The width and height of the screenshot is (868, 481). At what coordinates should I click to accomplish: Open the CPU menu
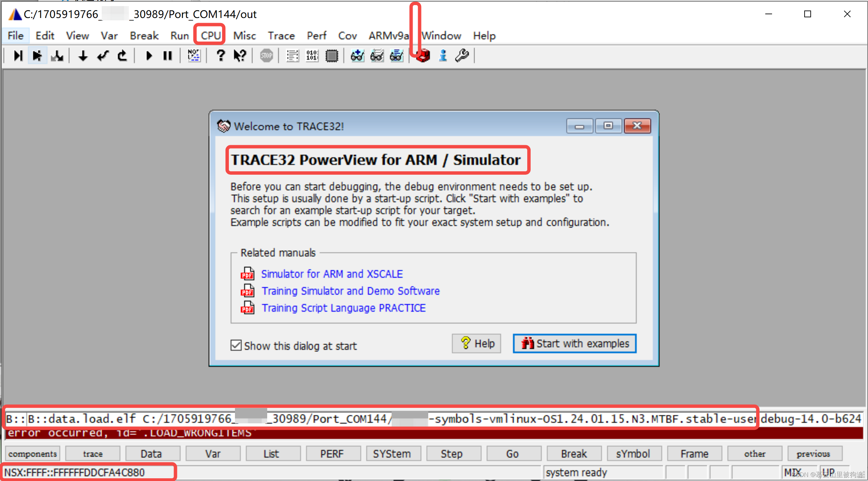(x=210, y=36)
